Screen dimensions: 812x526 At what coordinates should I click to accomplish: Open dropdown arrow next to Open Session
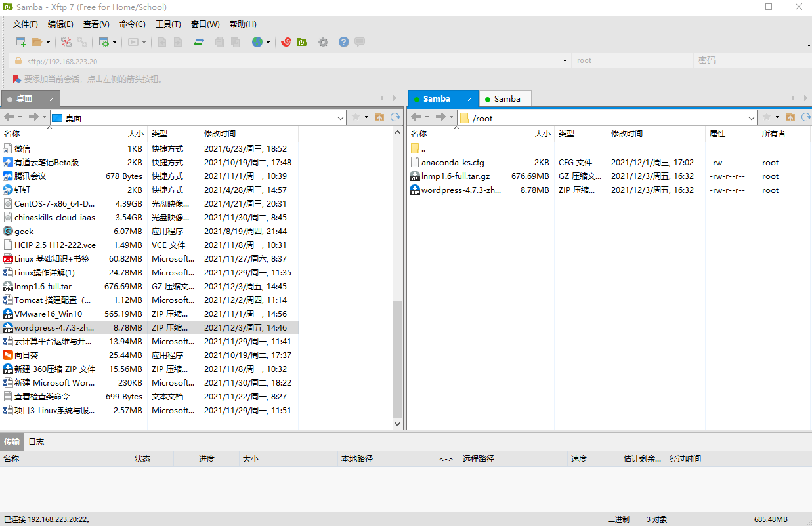(48, 42)
